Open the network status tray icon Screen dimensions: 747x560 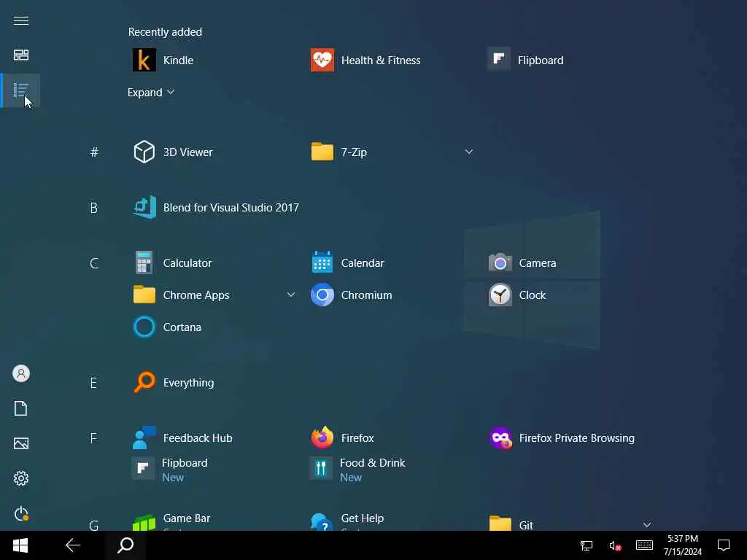(x=587, y=545)
